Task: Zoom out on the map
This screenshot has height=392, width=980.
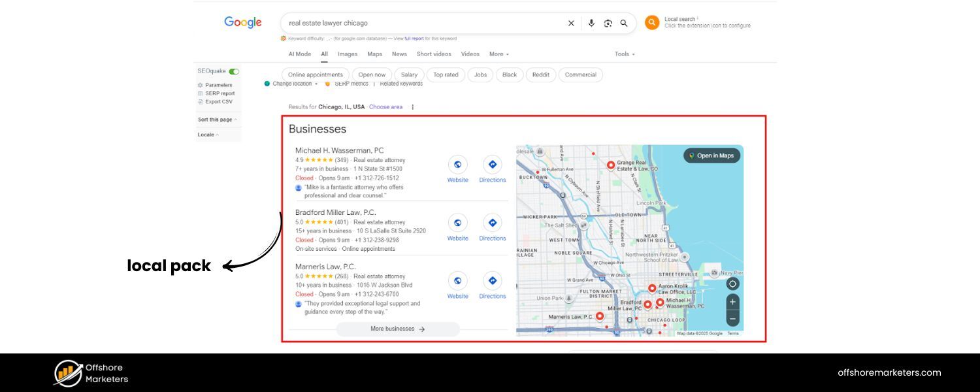Action: pos(732,319)
